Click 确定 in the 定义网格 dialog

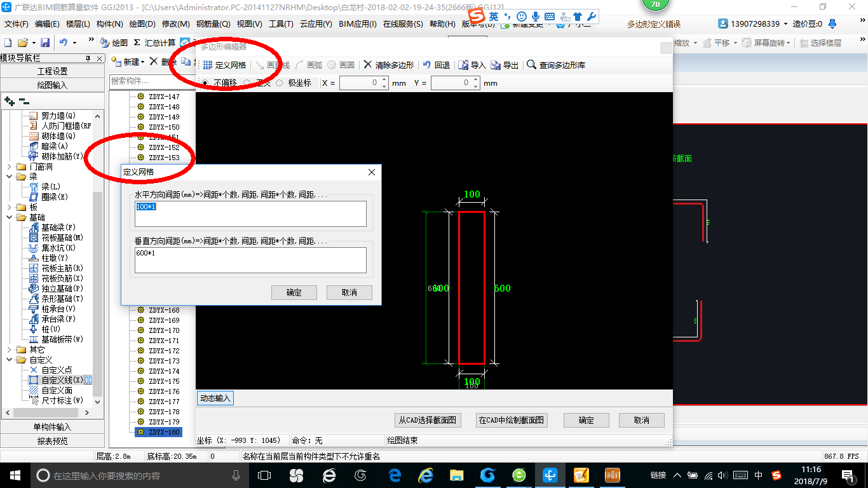click(x=294, y=292)
